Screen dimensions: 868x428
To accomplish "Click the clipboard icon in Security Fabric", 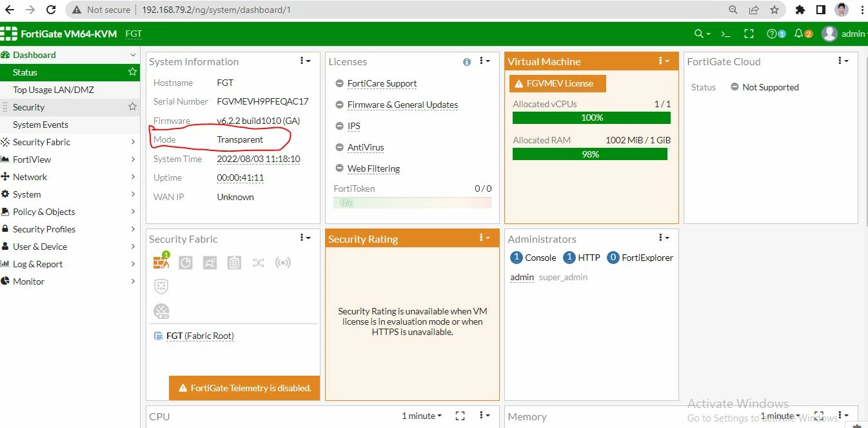I will click(x=234, y=262).
